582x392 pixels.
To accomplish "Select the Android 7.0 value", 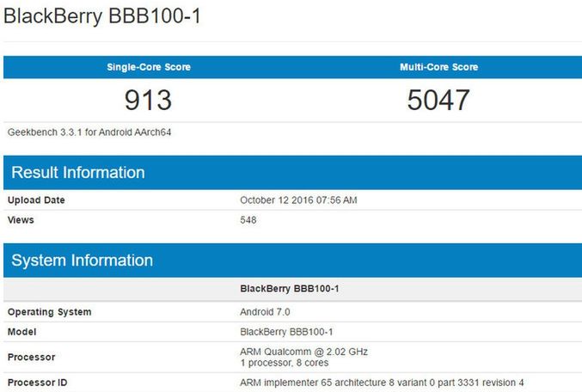I will point(265,312).
